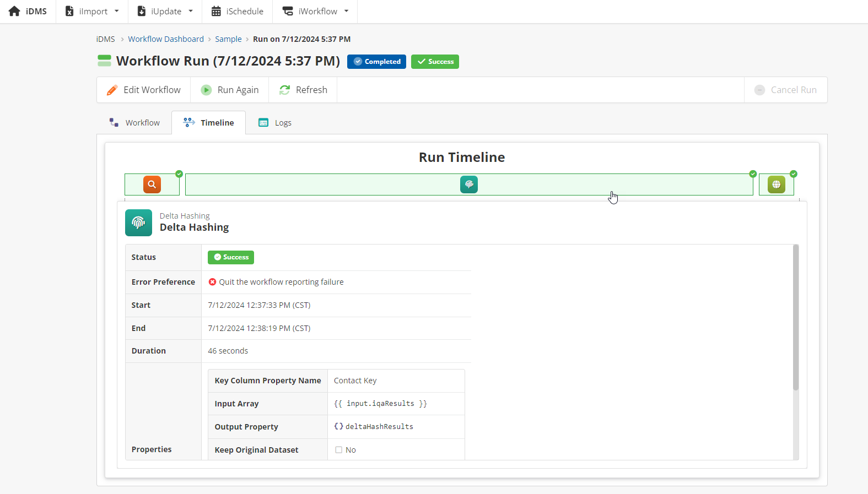The height and width of the screenshot is (494, 868).
Task: Toggle the Keep Original Dataset checkbox
Action: 339,450
